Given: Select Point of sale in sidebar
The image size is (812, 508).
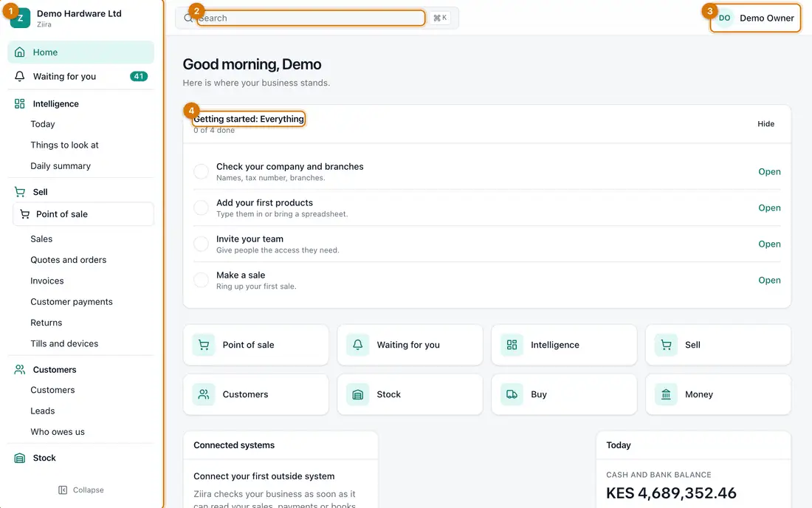Looking at the screenshot, I should tap(83, 214).
